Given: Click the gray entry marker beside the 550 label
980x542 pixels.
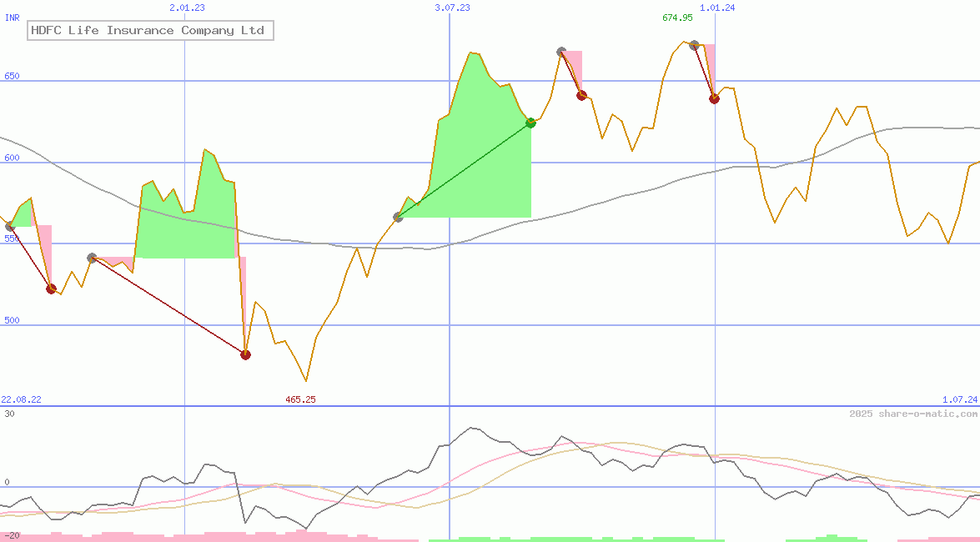Looking at the screenshot, I should pos(10,226).
